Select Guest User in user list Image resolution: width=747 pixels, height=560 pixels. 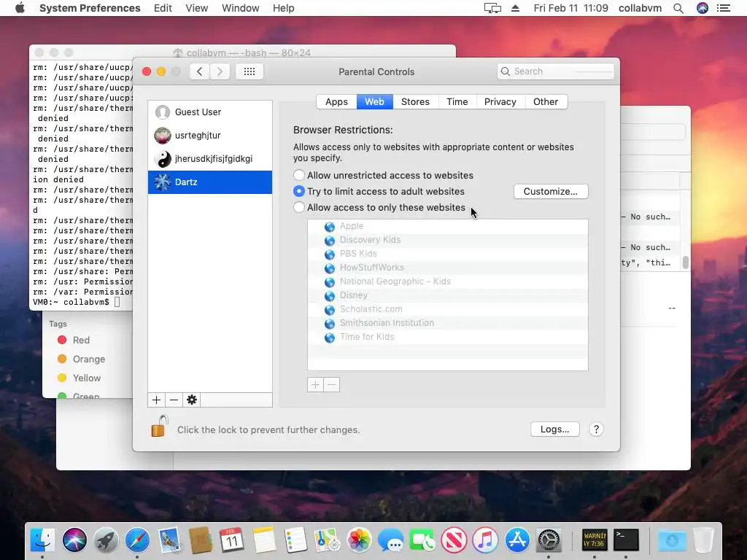[x=210, y=112]
